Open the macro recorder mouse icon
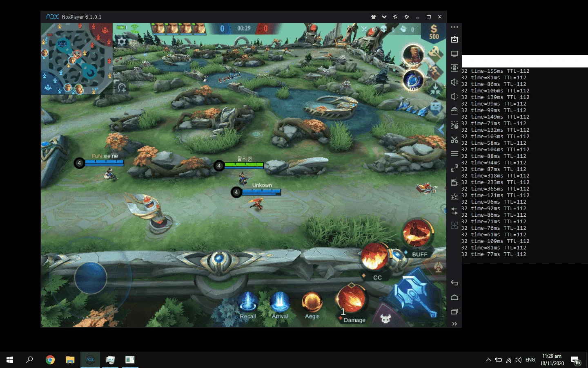The height and width of the screenshot is (368, 588). 454,125
